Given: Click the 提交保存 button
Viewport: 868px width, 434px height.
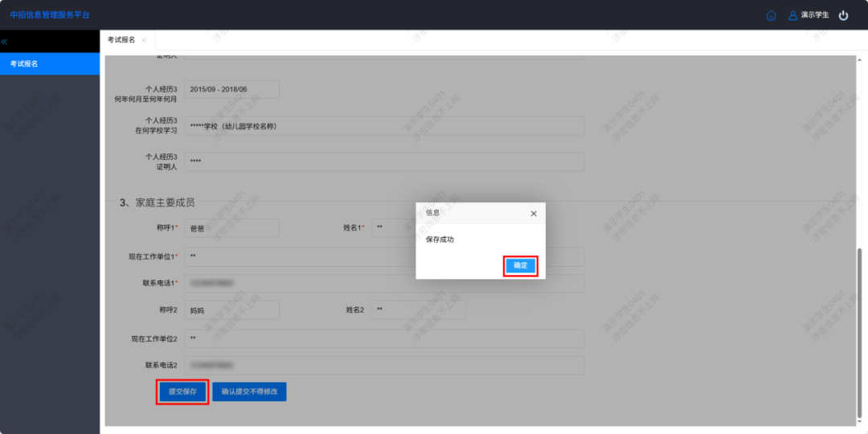Looking at the screenshot, I should coord(182,391).
